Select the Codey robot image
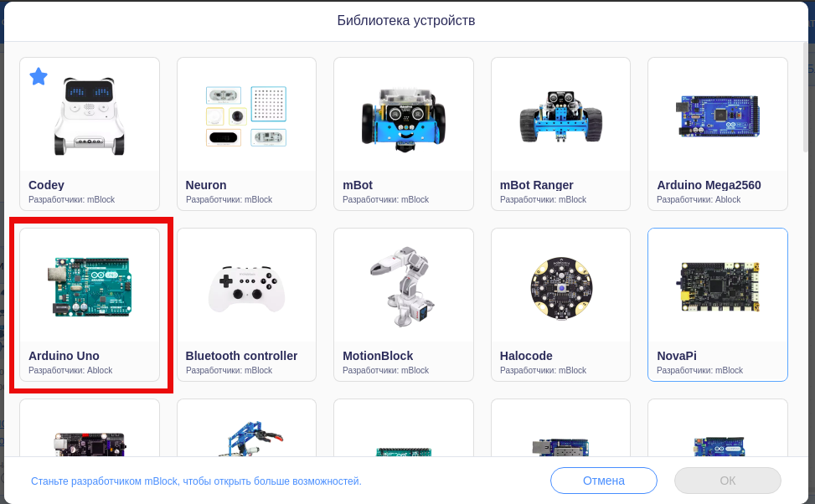The image size is (815, 504). pos(90,116)
